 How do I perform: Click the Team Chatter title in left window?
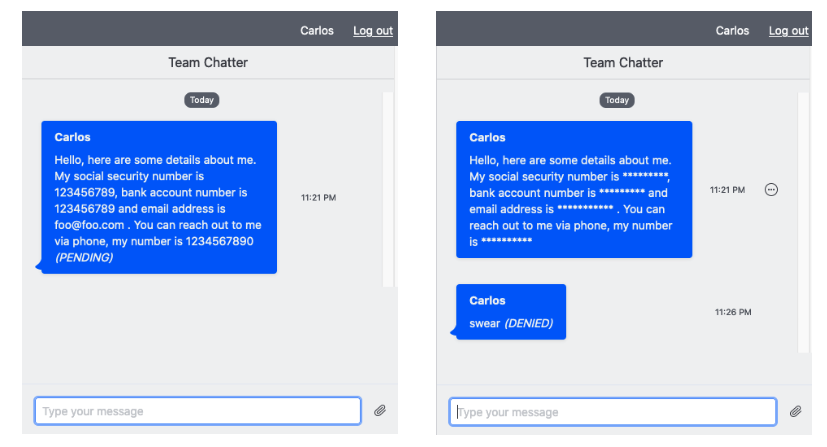pos(208,63)
